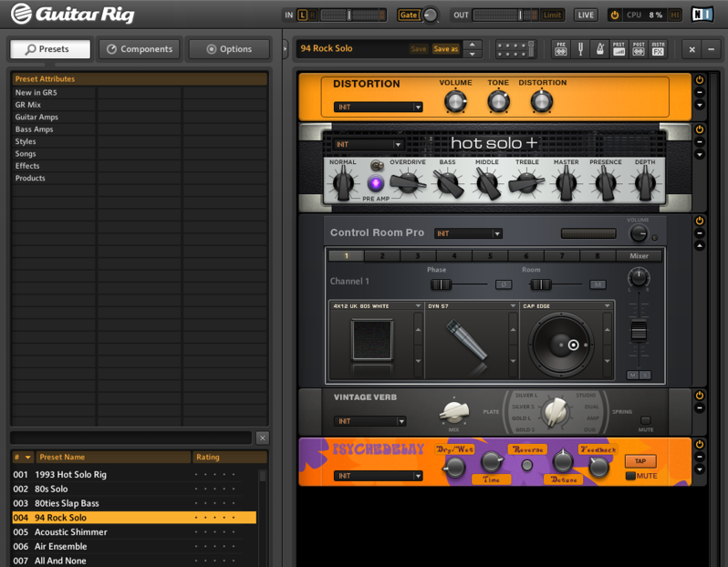Open the tuner tool
Viewport: 728px width, 567px height.
pos(580,48)
